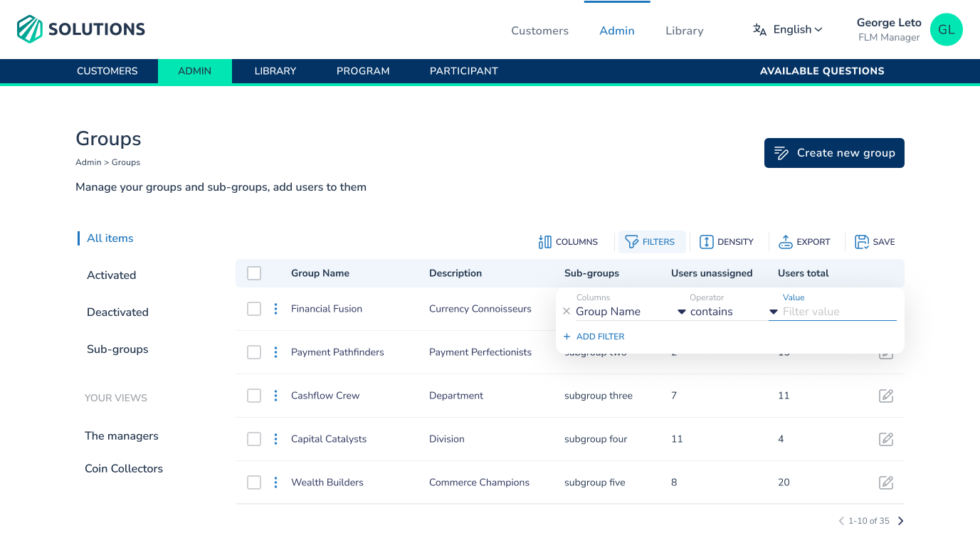Check the Cashflow Crew row checkbox
Image resolution: width=980 pixels, height=560 pixels.
254,396
